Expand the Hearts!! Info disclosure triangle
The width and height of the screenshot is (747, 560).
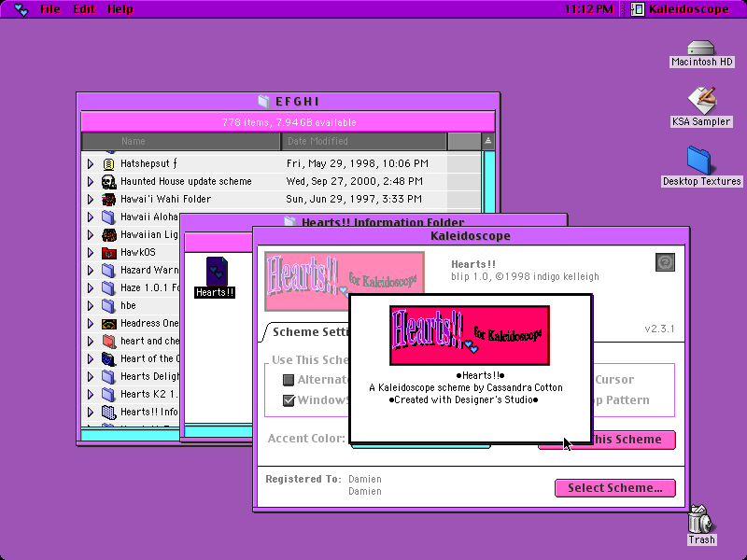[91, 413]
